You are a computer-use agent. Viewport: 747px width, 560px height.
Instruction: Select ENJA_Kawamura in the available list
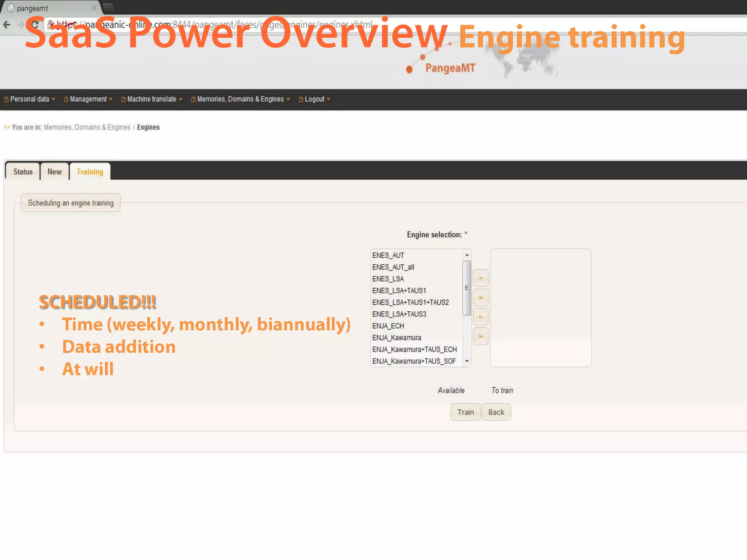tap(396, 338)
